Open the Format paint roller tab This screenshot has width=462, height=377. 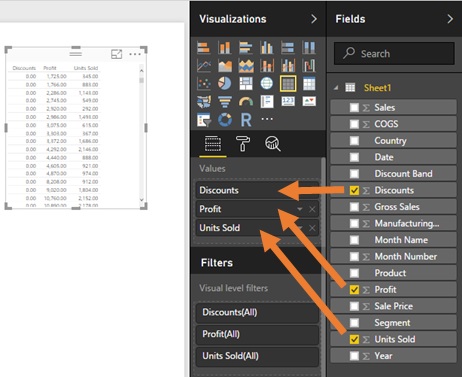coord(243,144)
